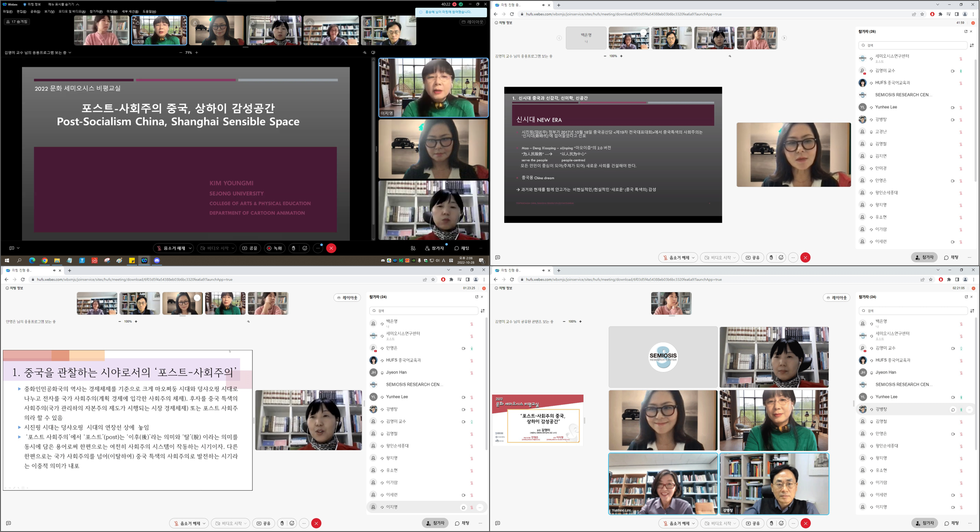Click the 녹화 record button
This screenshot has width=980, height=532.
point(274,248)
